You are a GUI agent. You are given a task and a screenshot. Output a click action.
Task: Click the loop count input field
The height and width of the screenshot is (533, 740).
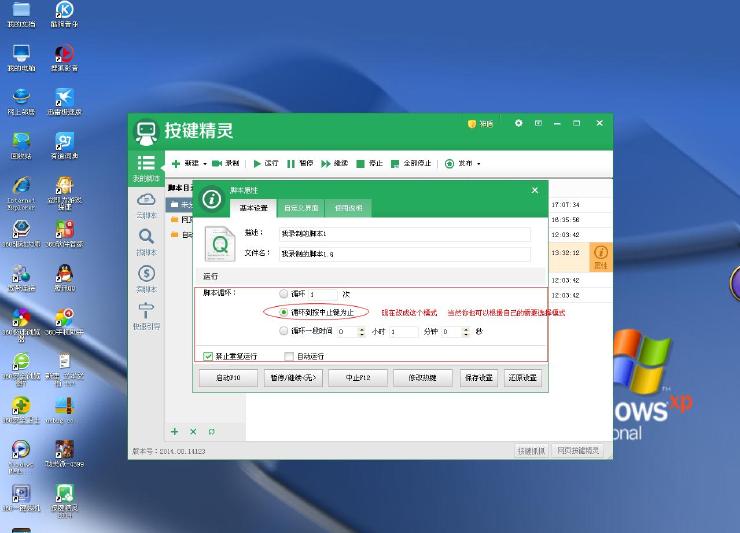click(x=323, y=294)
